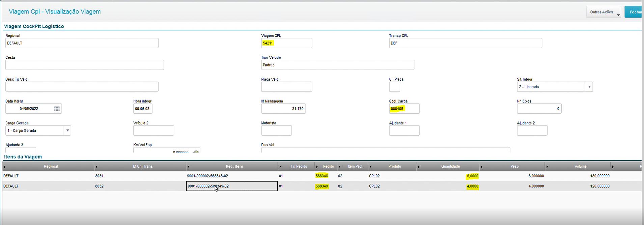644x225 pixels.
Task: Click the Fechar button
Action: [634, 12]
